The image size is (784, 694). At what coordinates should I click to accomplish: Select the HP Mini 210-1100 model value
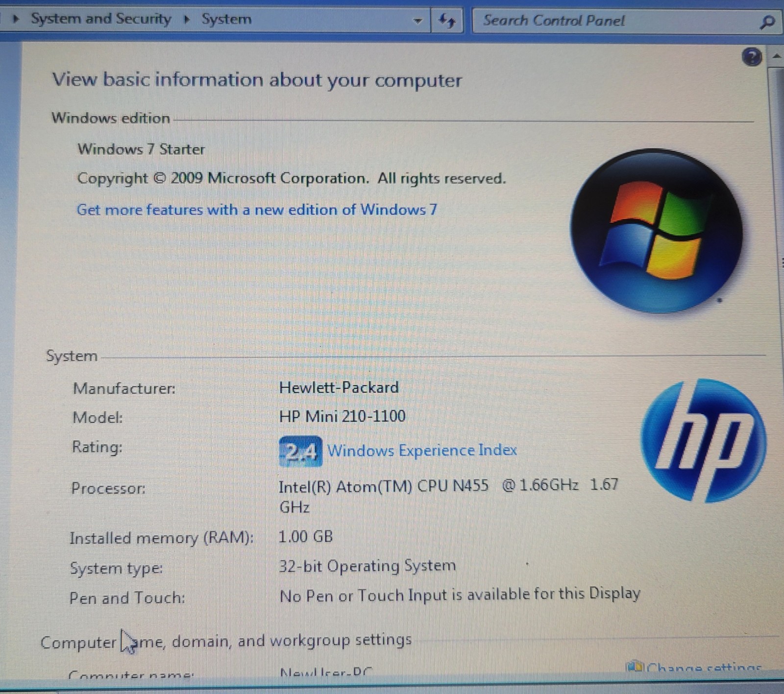pyautogui.click(x=342, y=416)
